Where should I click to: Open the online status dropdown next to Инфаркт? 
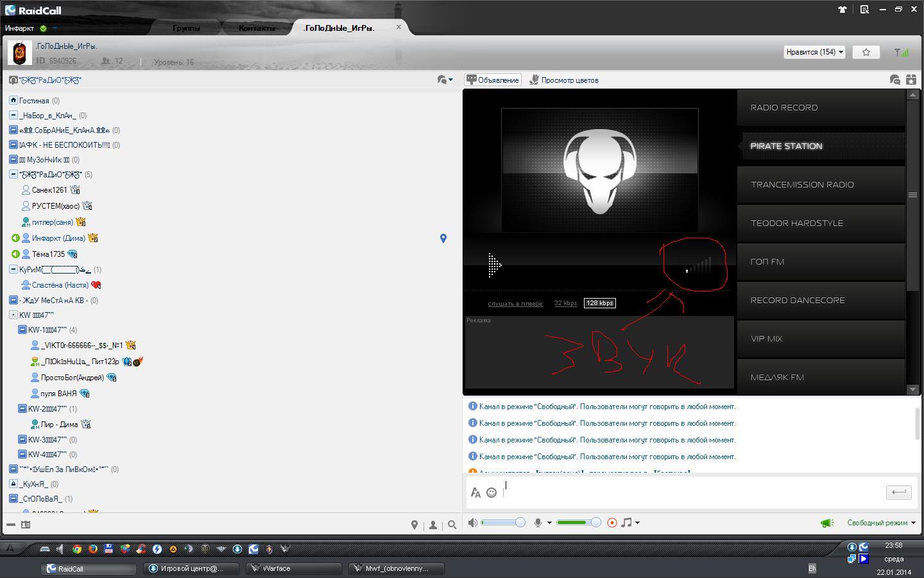(55, 28)
